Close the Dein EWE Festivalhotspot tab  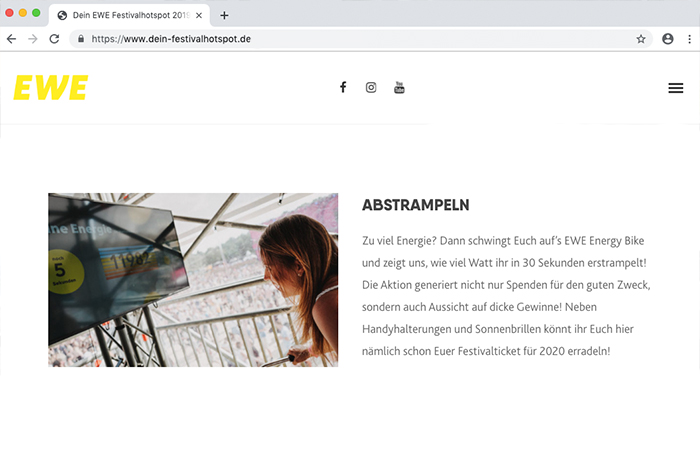click(199, 16)
